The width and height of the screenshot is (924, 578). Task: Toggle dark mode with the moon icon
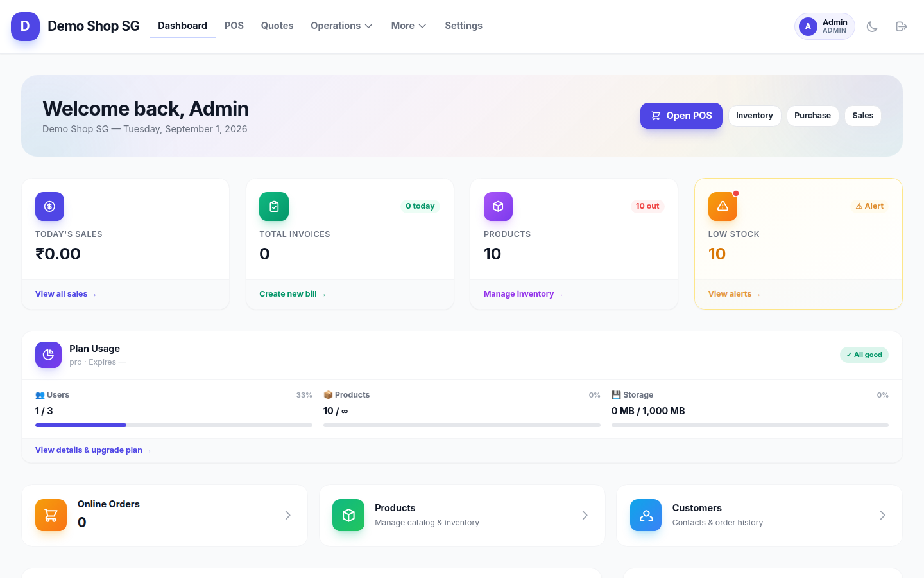(x=872, y=26)
